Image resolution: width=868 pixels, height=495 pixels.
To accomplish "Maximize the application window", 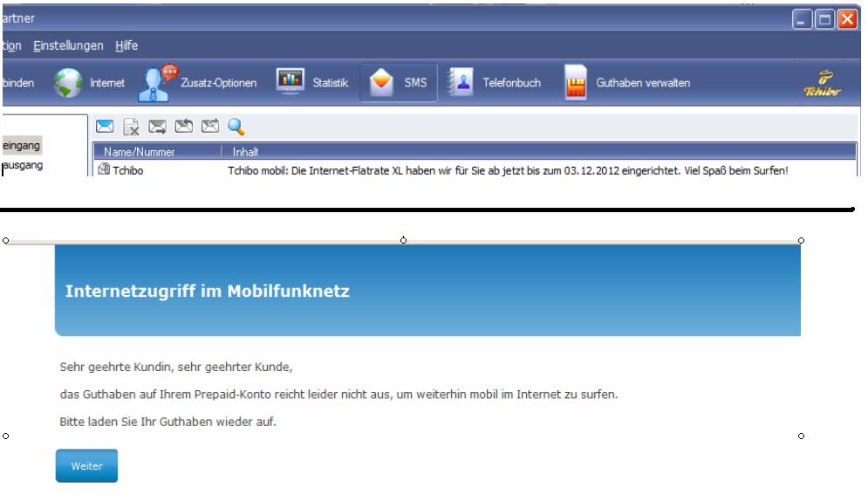I will tap(825, 19).
